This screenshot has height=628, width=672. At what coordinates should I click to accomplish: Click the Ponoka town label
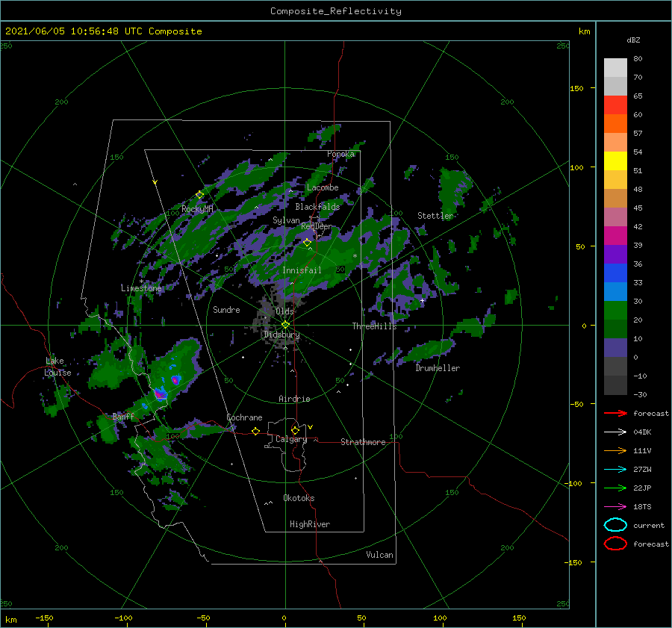(x=340, y=154)
